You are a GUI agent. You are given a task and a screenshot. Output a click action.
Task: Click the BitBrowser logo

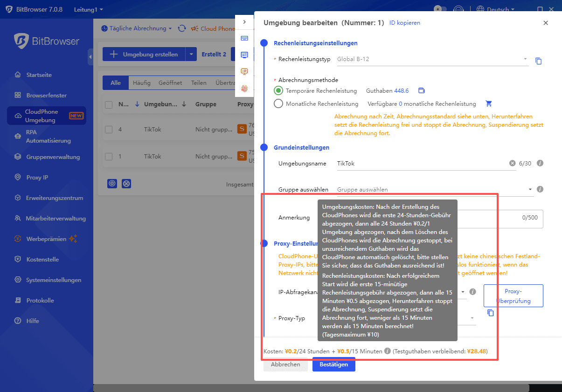coord(47,41)
